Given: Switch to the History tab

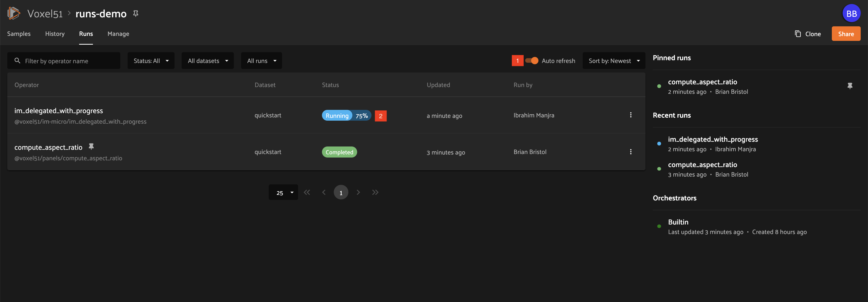Looking at the screenshot, I should coord(55,34).
